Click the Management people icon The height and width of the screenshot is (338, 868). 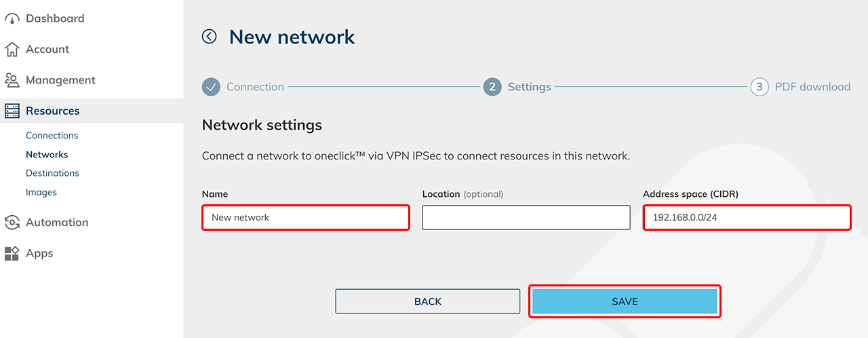(x=12, y=80)
